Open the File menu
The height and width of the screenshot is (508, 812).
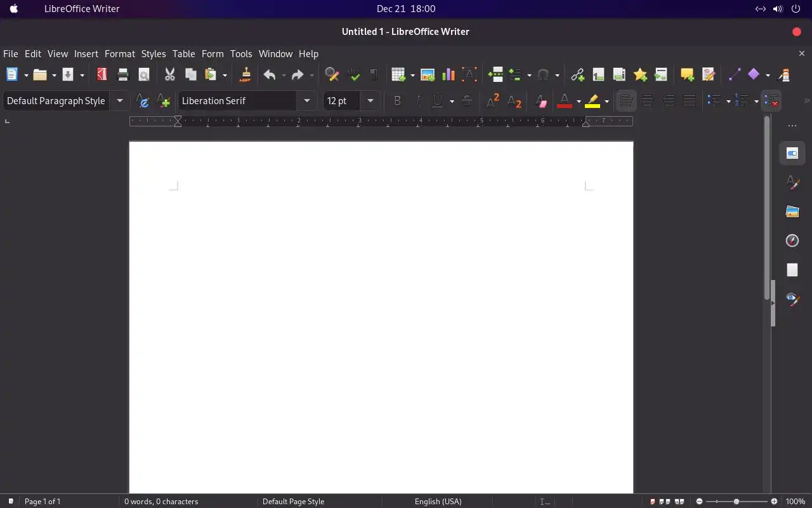coord(11,54)
